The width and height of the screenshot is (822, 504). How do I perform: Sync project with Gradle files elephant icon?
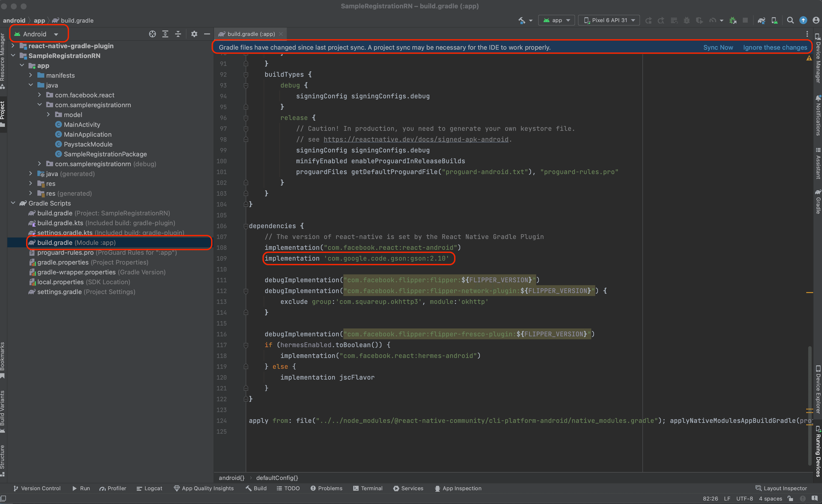[x=761, y=20]
